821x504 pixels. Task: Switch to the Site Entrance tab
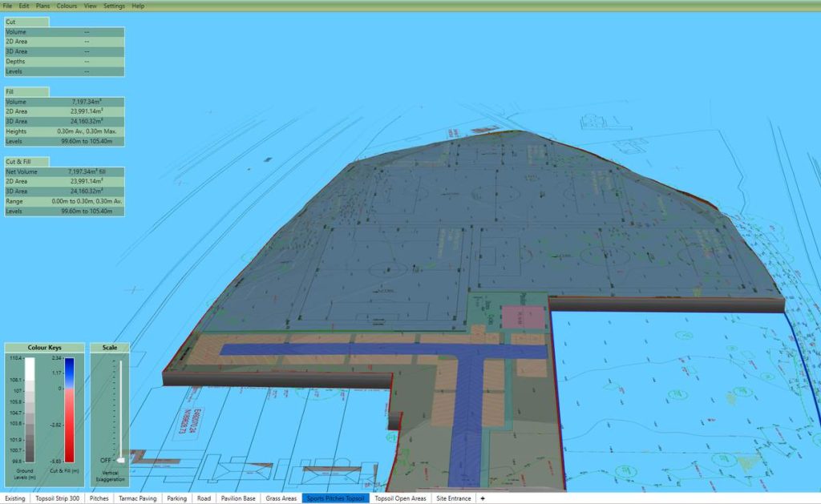point(454,498)
